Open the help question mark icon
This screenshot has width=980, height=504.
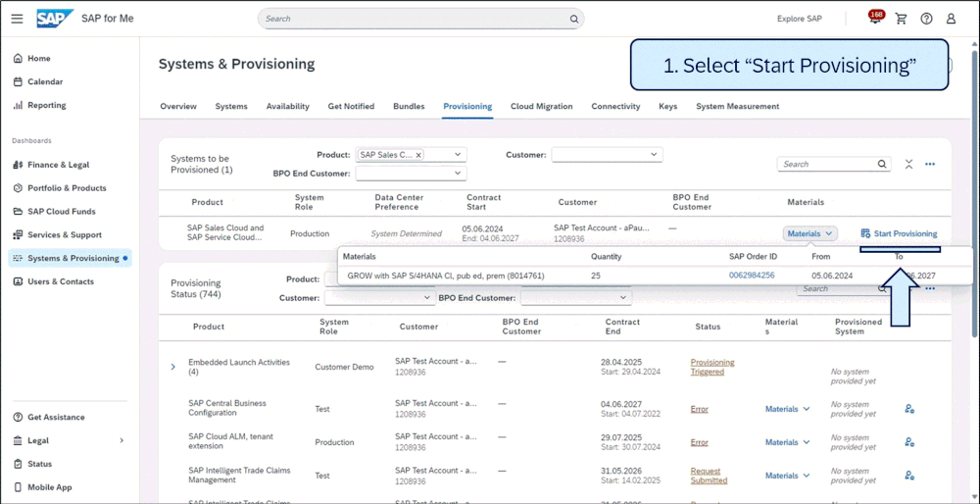pos(926,19)
